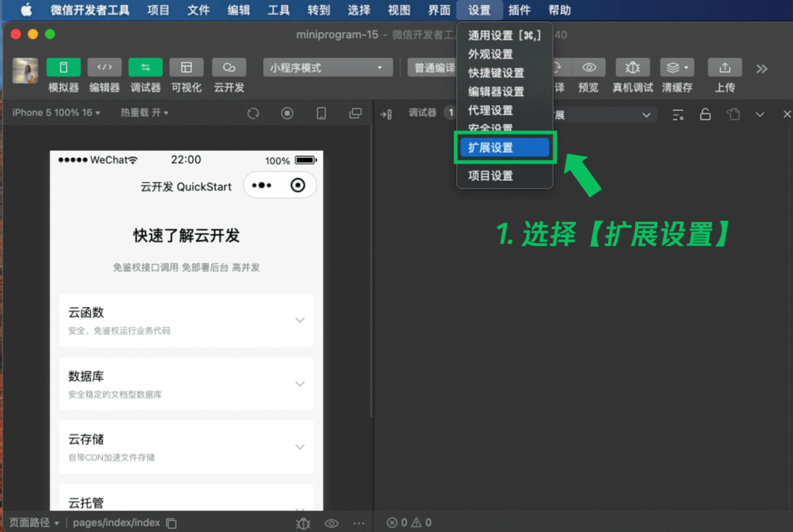Expand the 云函数 card

[186, 320]
